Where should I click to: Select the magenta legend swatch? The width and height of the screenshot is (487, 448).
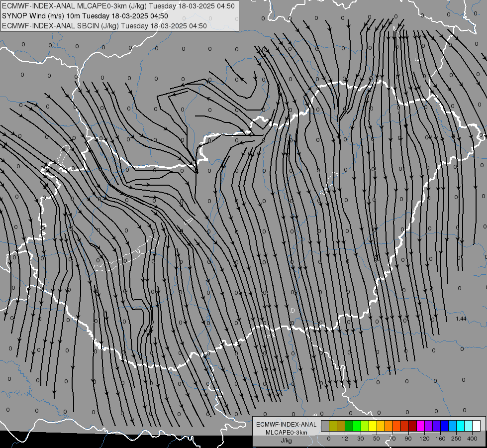(x=421, y=426)
